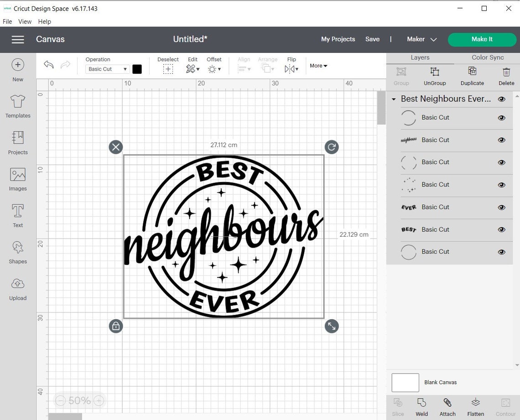
Task: Click the Make It button
Action: point(482,40)
